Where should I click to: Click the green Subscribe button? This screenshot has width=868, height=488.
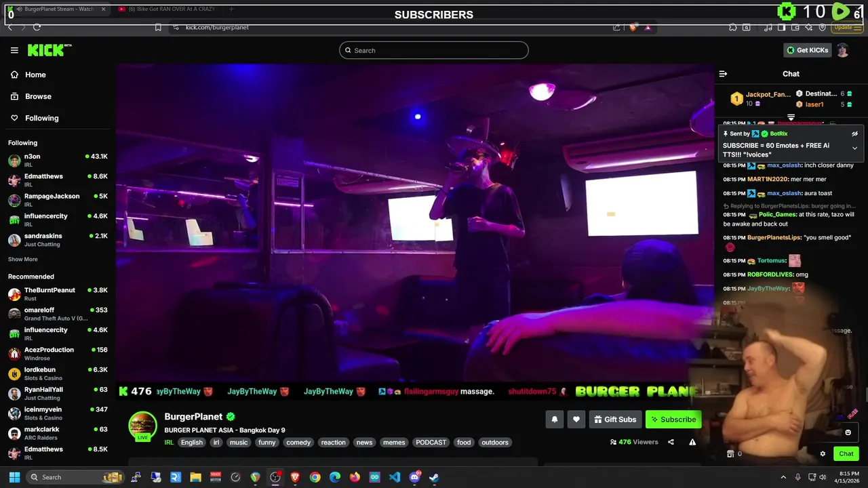[673, 420]
